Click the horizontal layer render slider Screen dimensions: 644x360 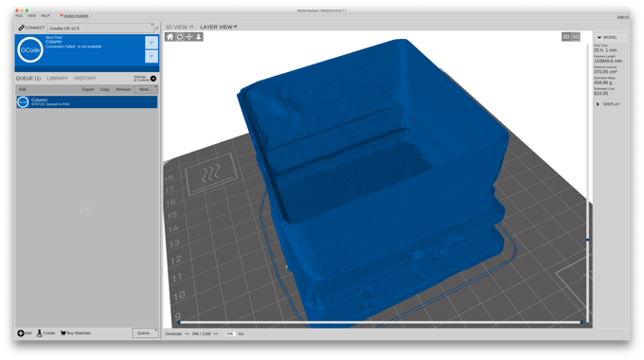tap(380, 322)
